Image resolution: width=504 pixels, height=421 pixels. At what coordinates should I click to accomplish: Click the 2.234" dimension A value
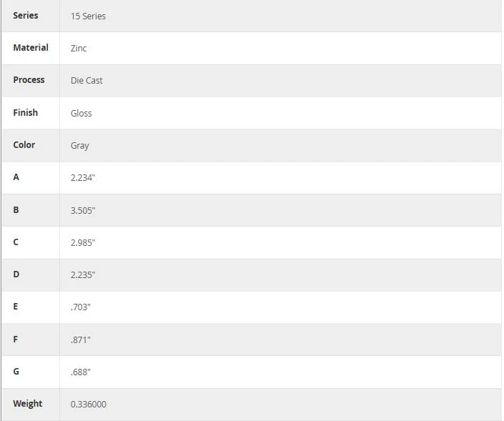click(x=83, y=178)
